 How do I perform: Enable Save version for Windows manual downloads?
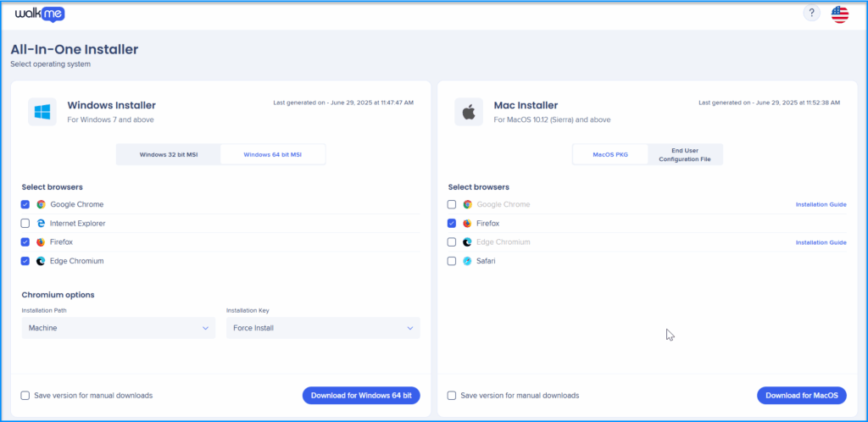click(25, 396)
